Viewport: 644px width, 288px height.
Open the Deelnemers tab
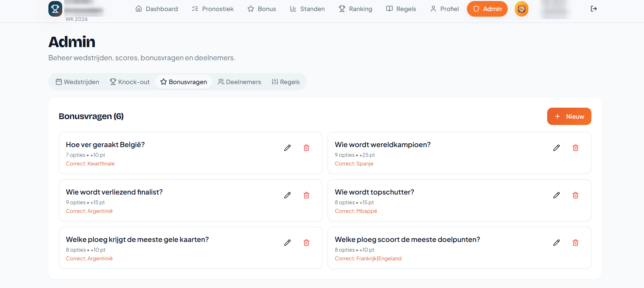(x=239, y=82)
